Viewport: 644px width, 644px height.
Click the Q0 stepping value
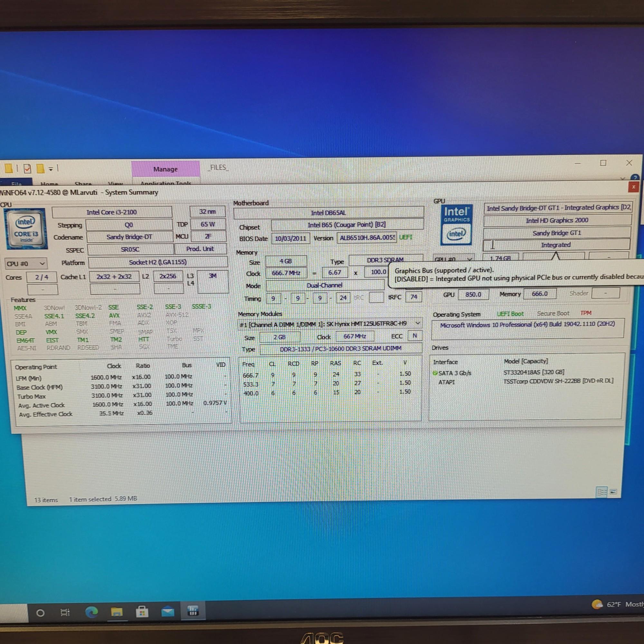pyautogui.click(x=129, y=225)
